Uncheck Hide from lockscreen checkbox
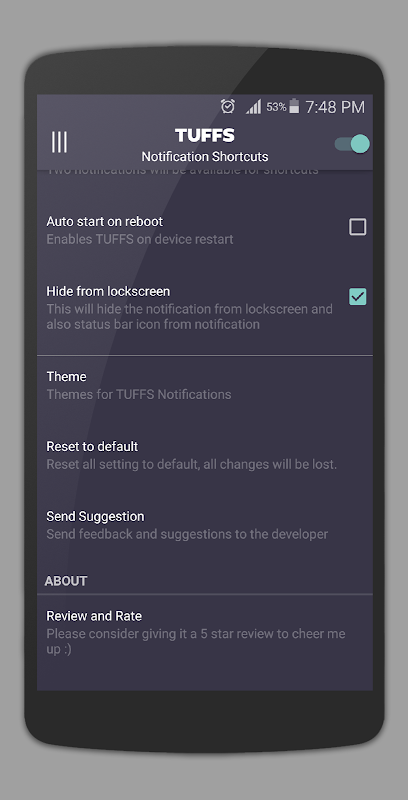Image resolution: width=408 pixels, height=800 pixels. point(358,296)
